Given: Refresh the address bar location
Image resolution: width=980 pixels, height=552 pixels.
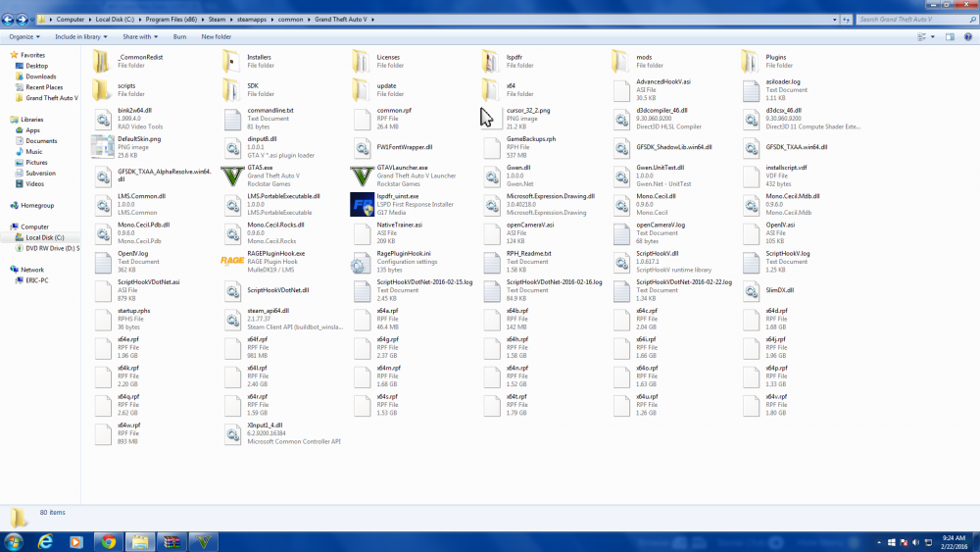Looking at the screenshot, I should click(x=847, y=20).
